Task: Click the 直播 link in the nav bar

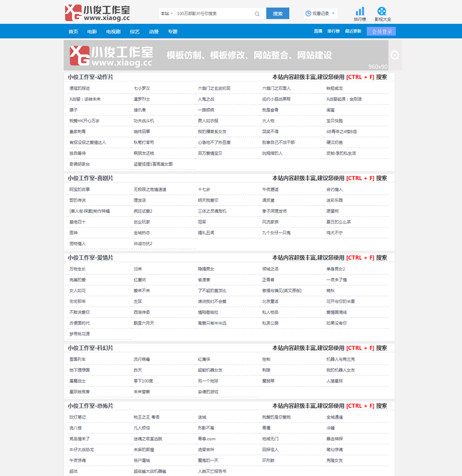Action: 318,31
